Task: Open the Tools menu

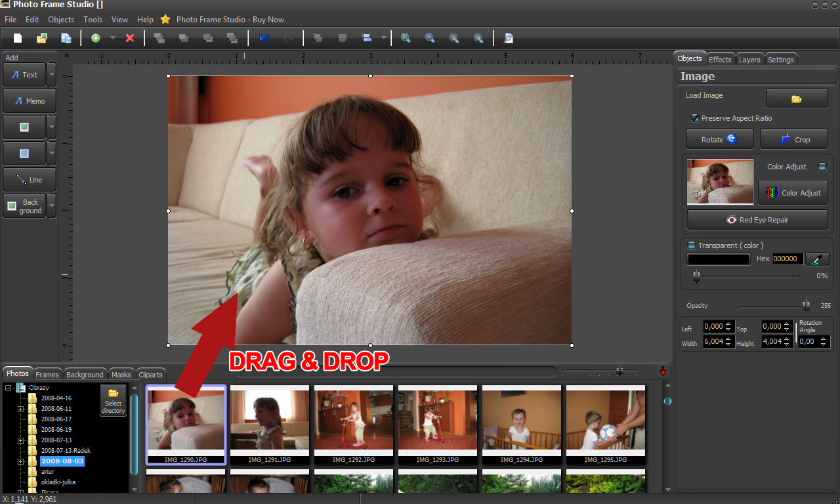Action: pos(93,20)
